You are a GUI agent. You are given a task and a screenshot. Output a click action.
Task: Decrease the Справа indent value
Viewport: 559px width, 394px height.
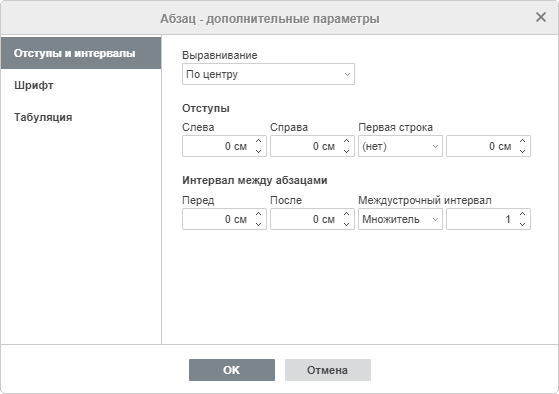tap(347, 151)
